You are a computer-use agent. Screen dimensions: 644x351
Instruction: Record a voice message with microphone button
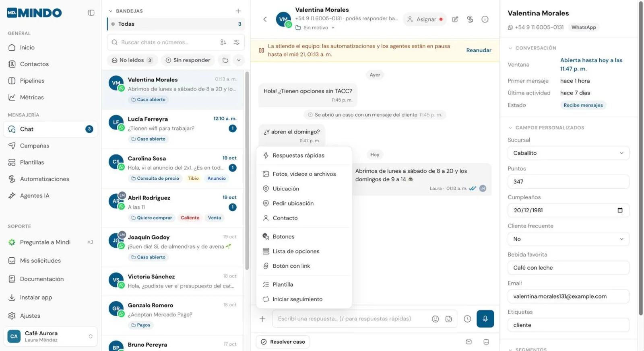click(485, 319)
